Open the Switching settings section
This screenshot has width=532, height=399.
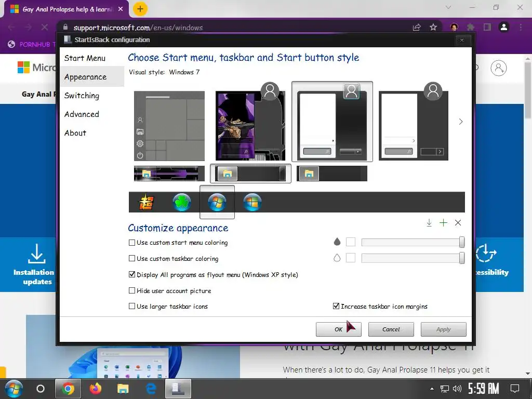pos(82,96)
